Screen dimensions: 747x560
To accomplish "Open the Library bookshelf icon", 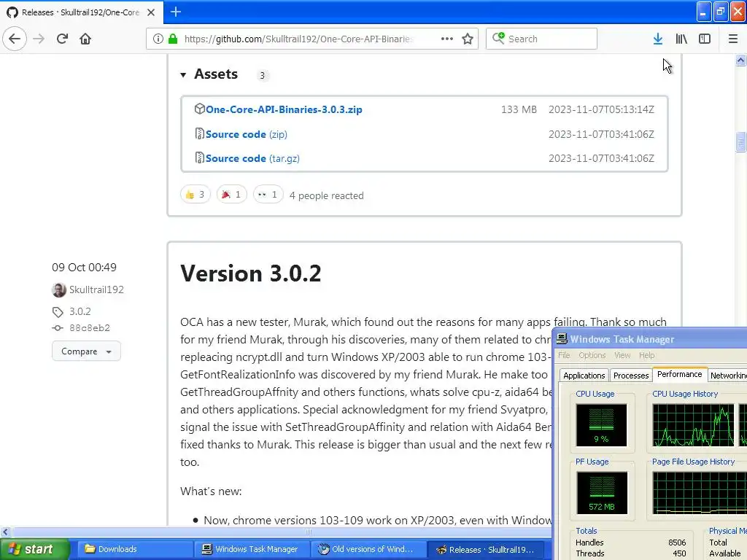I will 681,39.
